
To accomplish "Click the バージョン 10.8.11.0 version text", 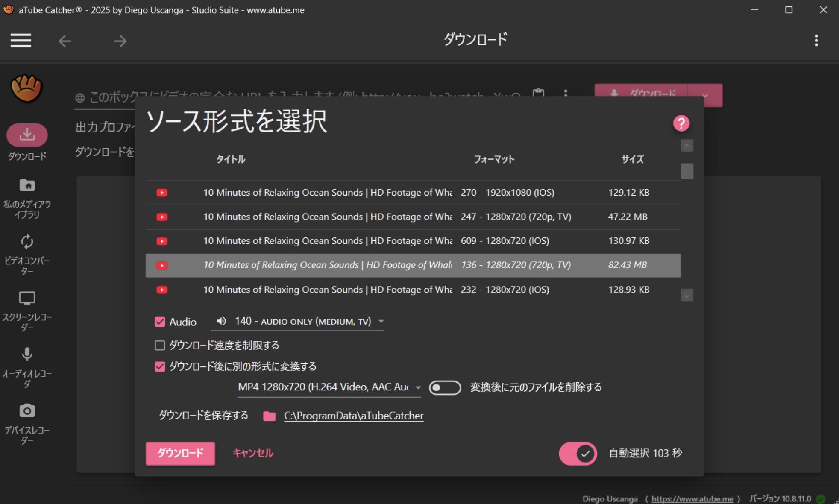I will pyautogui.click(x=780, y=498).
